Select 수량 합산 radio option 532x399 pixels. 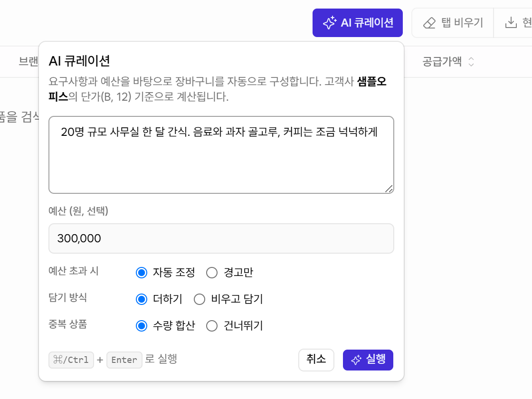142,326
